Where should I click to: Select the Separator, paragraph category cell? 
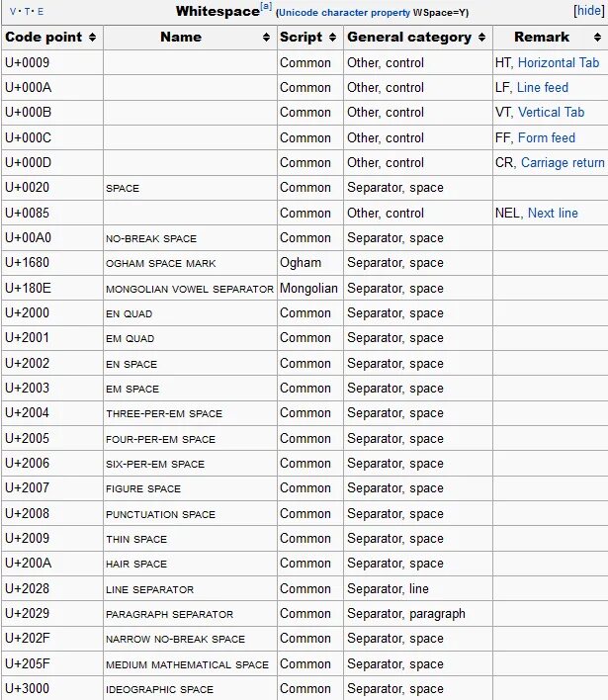(x=418, y=614)
